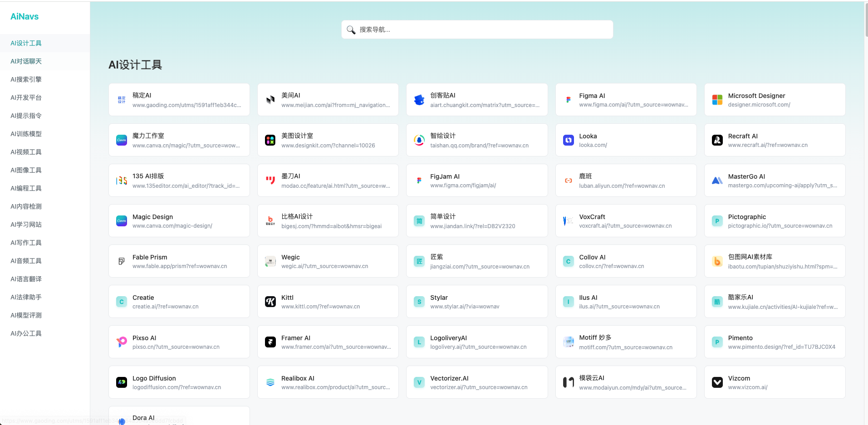Click the Microsoft Designer colorful icon
868x425 pixels.
coord(717,100)
